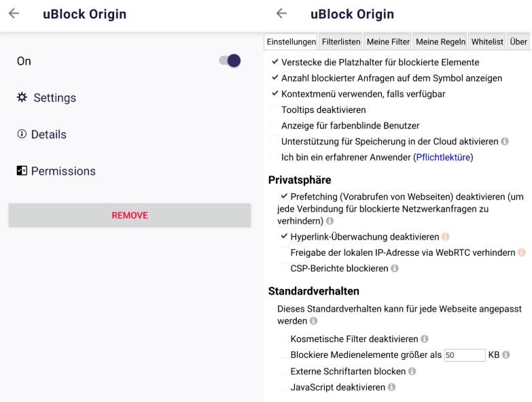
Task: Click the red REMOVE button
Action: pyautogui.click(x=130, y=215)
